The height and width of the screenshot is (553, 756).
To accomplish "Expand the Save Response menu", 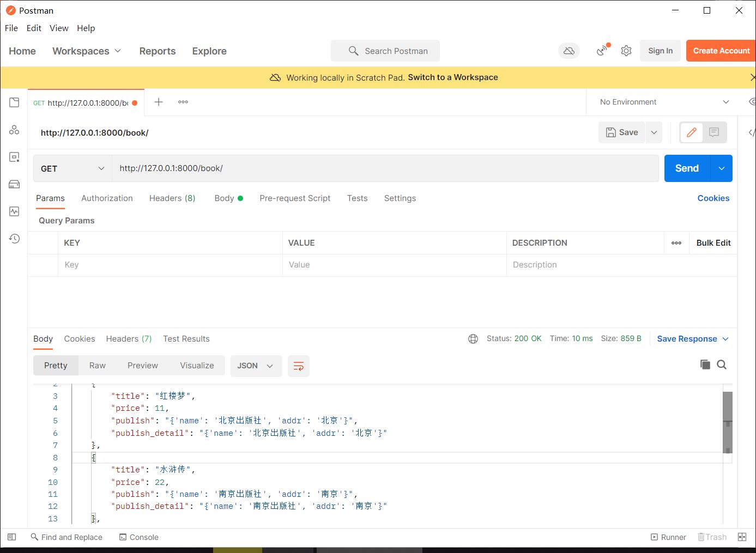I will coord(693,339).
